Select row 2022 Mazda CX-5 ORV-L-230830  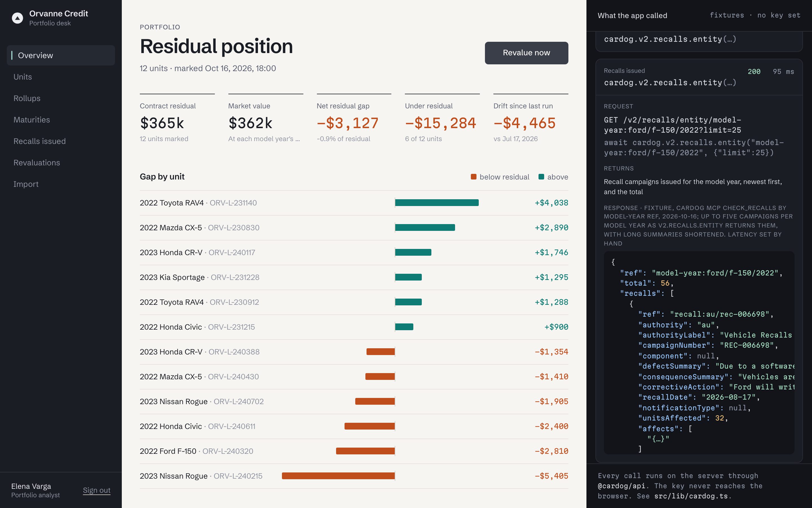(354, 228)
